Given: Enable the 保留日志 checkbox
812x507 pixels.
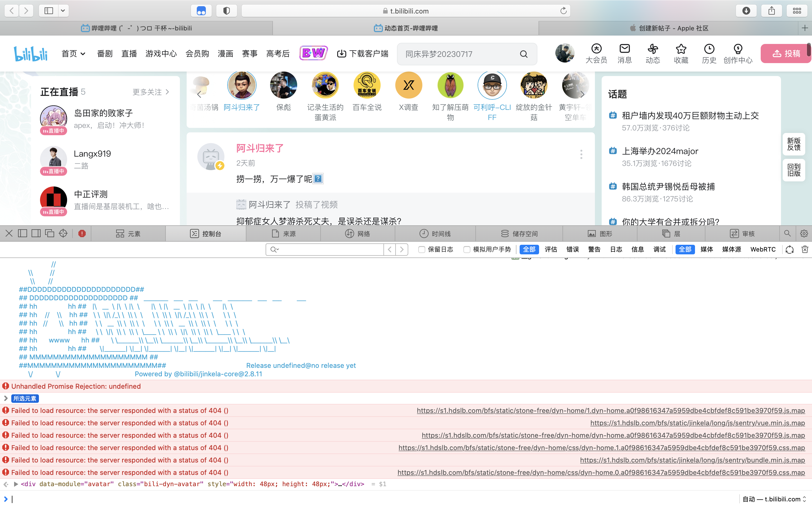Looking at the screenshot, I should pos(422,249).
